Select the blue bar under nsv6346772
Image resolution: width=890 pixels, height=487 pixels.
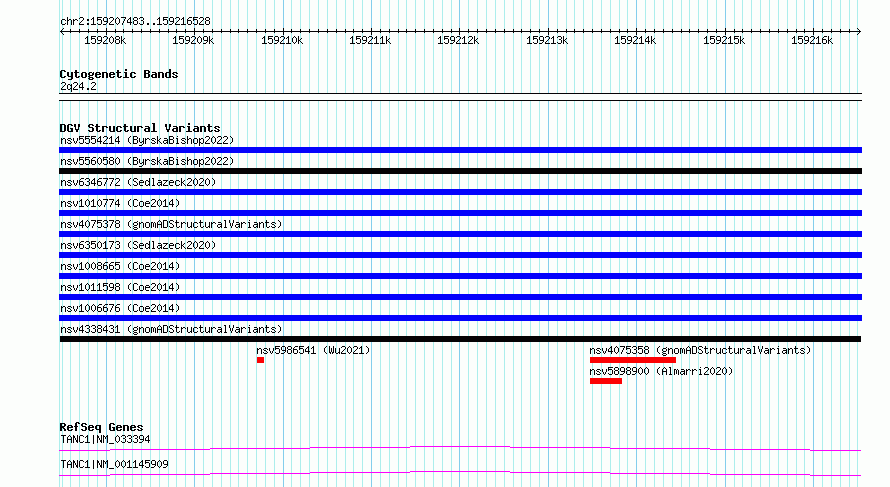(x=460, y=192)
